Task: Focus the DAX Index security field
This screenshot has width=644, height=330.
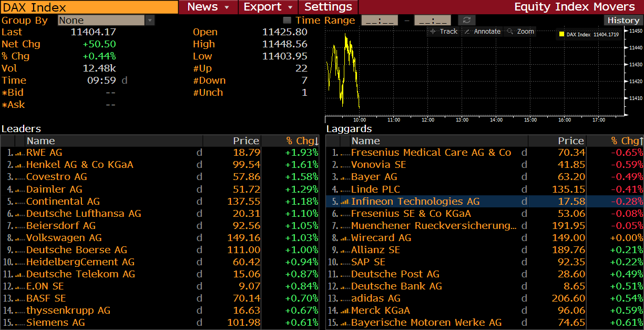Action: [89, 7]
